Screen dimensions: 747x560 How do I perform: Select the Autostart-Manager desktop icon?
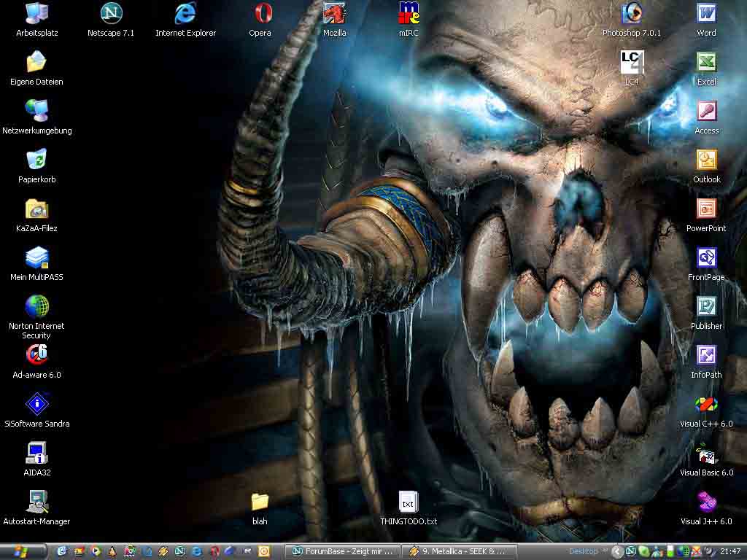click(36, 508)
